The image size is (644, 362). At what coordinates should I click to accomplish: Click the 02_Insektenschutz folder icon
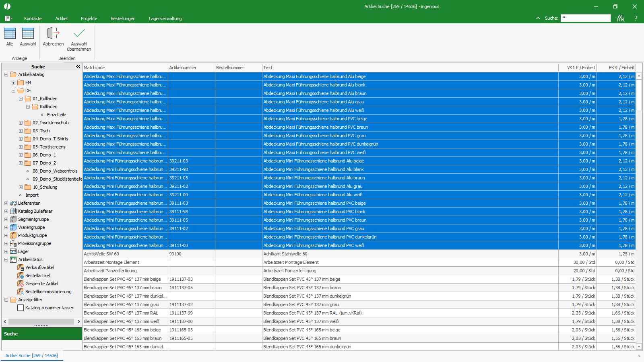(28, 123)
